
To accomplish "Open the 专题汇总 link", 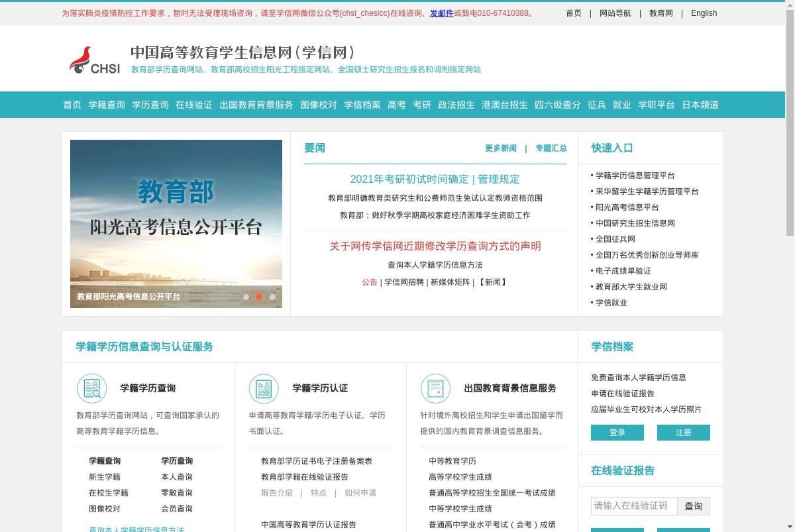I will click(x=551, y=148).
